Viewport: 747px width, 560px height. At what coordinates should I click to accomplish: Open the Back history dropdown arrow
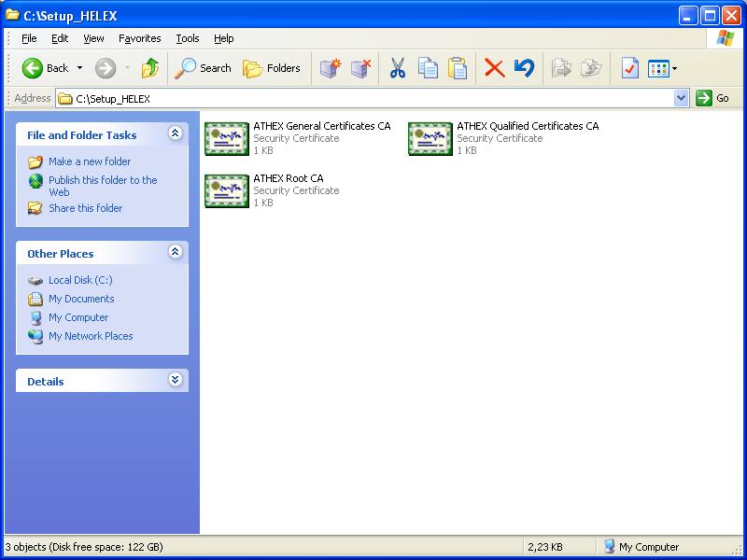pos(79,68)
